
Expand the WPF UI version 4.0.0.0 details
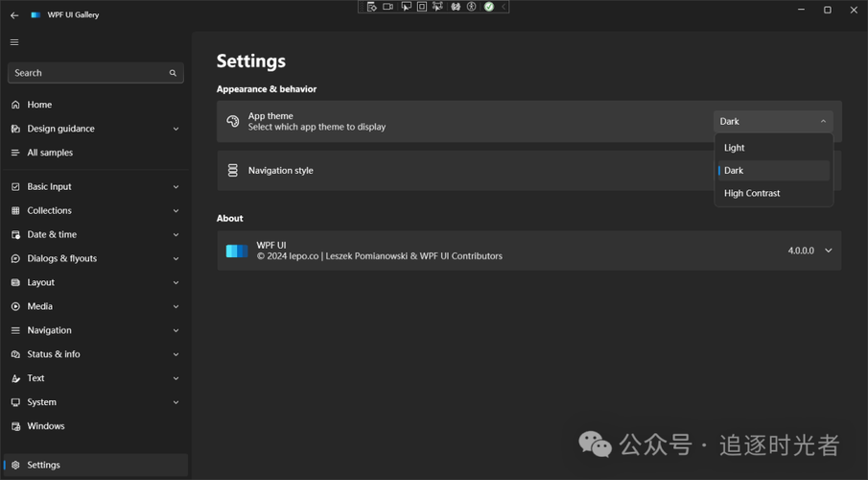click(829, 251)
